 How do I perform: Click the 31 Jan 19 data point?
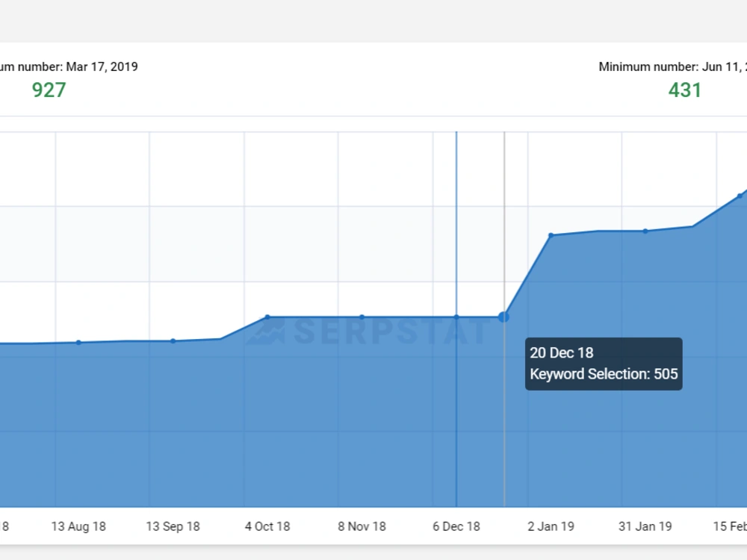click(x=645, y=231)
